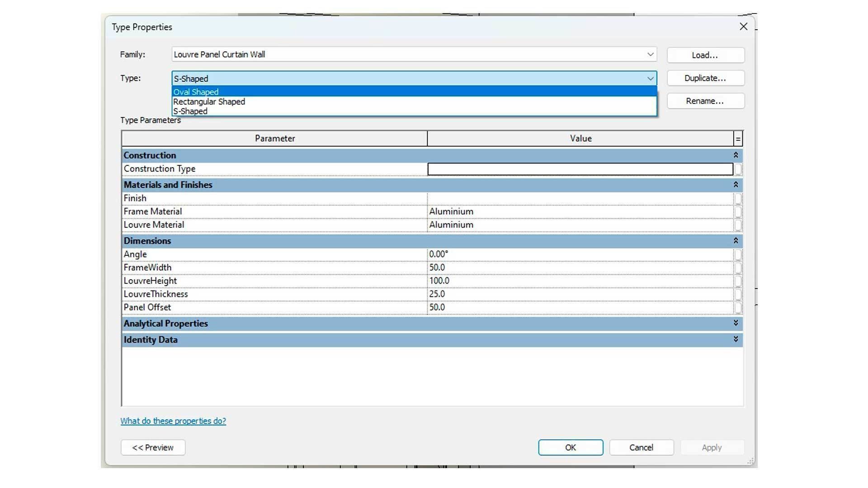Collapse the Materials and Finishes section chevron

click(x=736, y=185)
